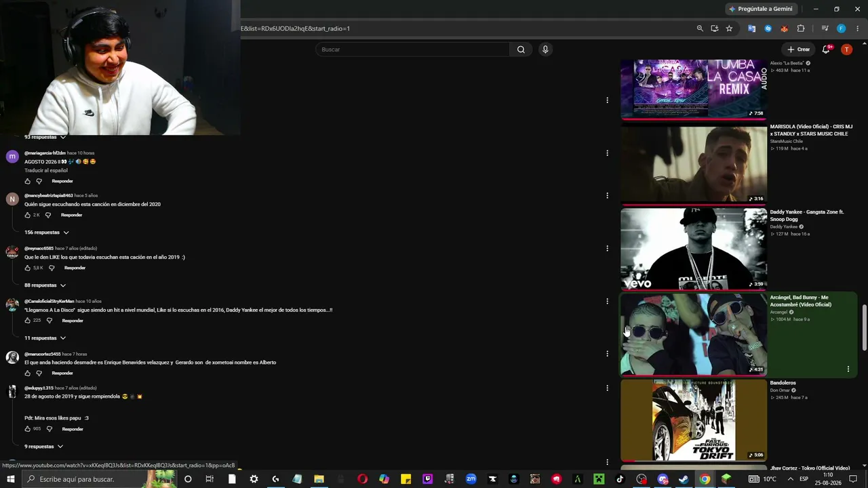Open the Chrome extensions puzzle menu
The image size is (868, 488).
coord(801,28)
